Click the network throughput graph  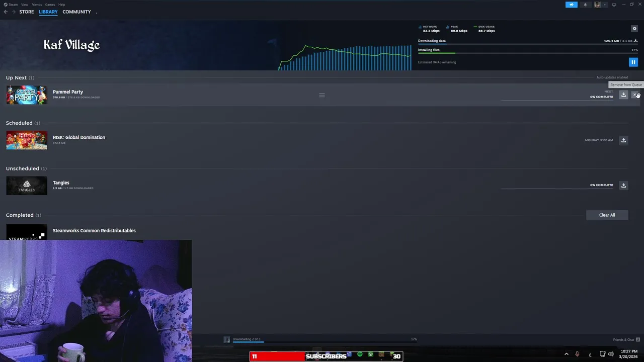(x=345, y=57)
